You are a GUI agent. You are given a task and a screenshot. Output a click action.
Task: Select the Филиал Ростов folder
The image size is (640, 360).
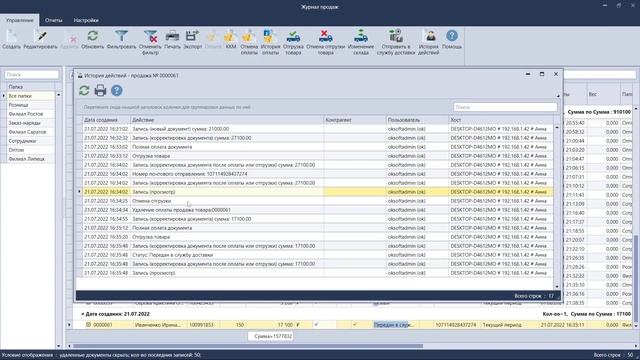click(31, 114)
